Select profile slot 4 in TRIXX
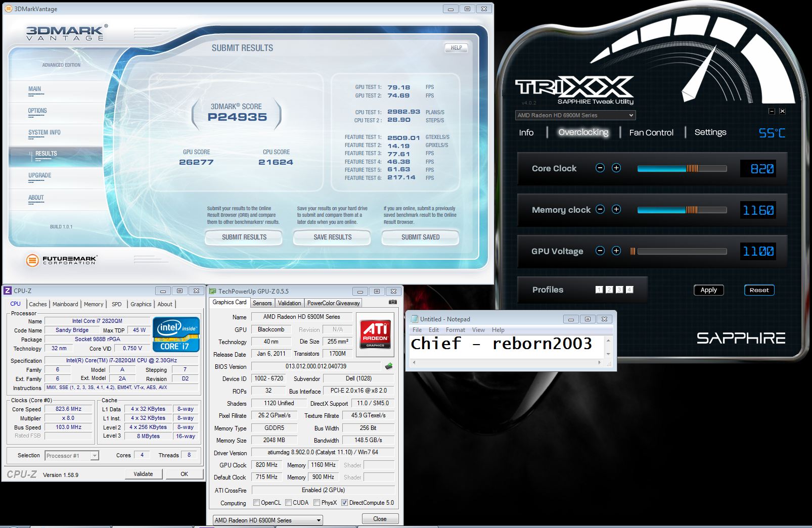 pyautogui.click(x=629, y=290)
